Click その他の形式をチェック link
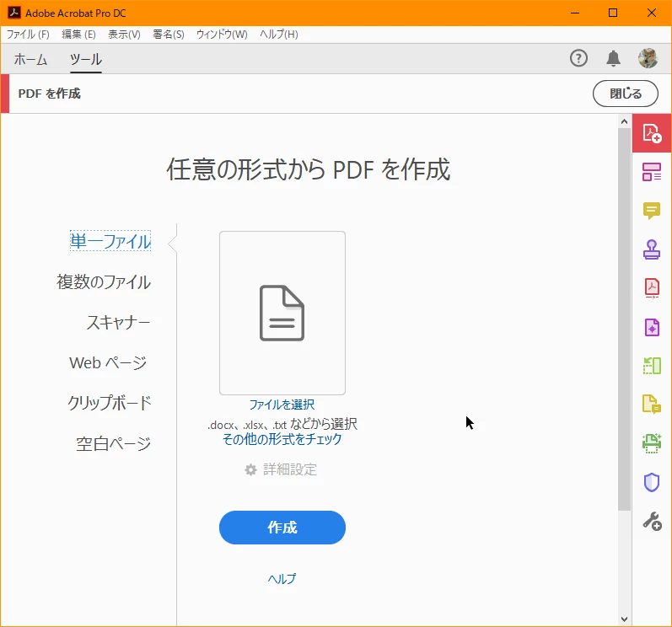The width and height of the screenshot is (672, 627). tap(282, 439)
